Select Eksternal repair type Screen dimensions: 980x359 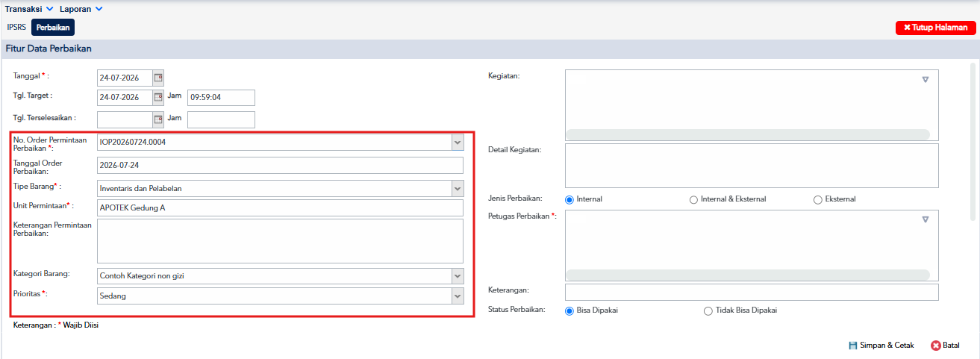(818, 200)
